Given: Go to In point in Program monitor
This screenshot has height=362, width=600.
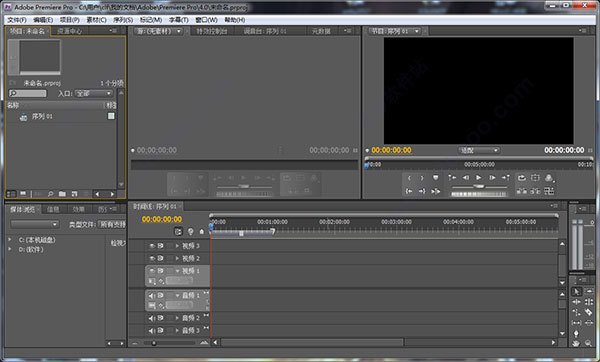Looking at the screenshot, I should point(409,191).
